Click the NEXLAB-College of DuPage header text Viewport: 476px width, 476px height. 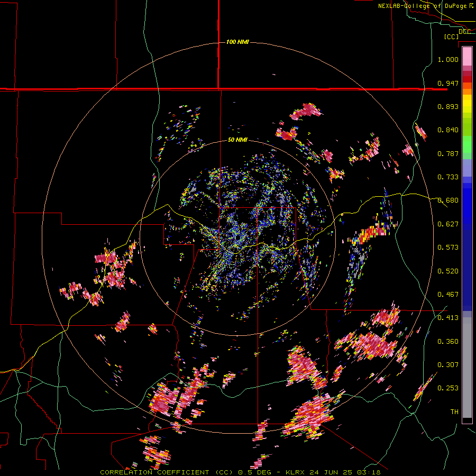(x=425, y=6)
